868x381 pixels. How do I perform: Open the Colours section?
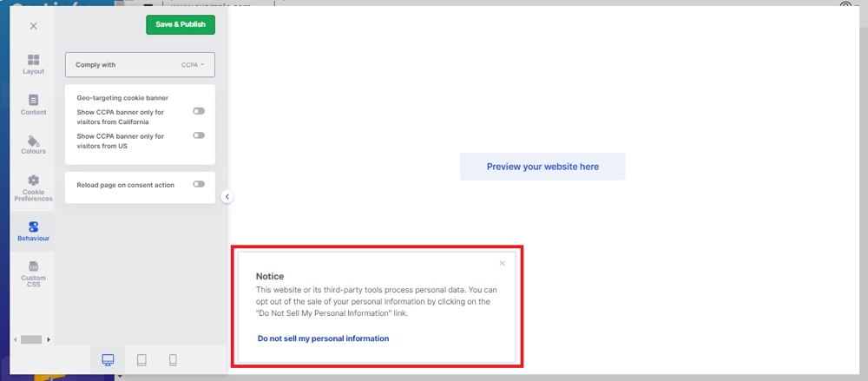pos(33,145)
